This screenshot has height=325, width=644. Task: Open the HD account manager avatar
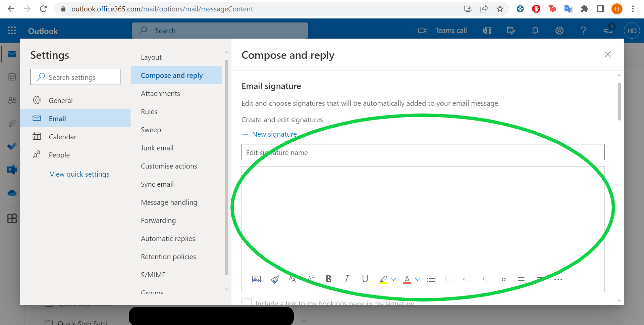[632, 31]
